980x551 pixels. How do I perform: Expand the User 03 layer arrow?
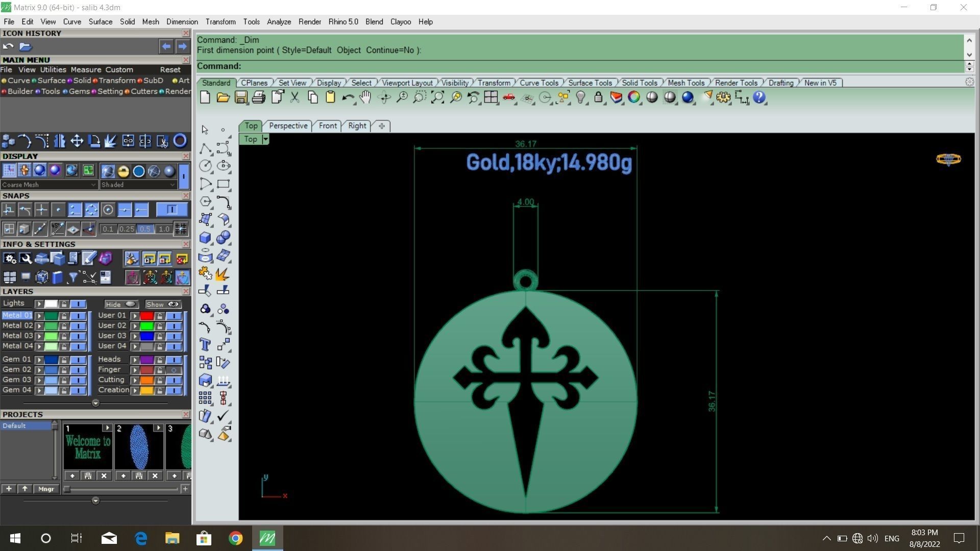[x=135, y=336]
